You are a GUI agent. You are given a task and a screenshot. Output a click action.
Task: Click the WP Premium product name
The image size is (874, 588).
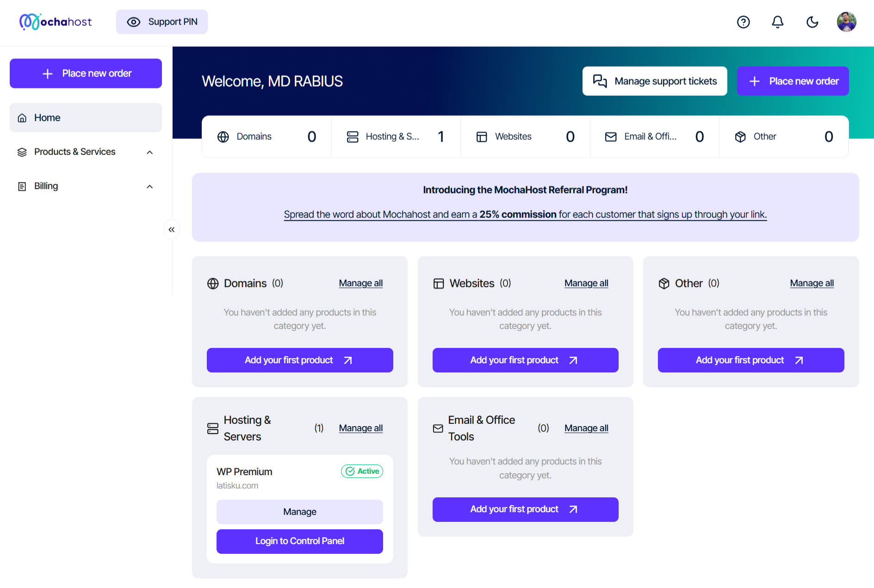(244, 472)
